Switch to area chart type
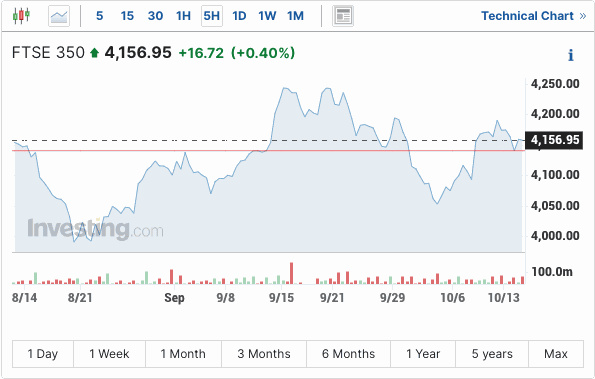The height and width of the screenshot is (379, 595). 59,16
